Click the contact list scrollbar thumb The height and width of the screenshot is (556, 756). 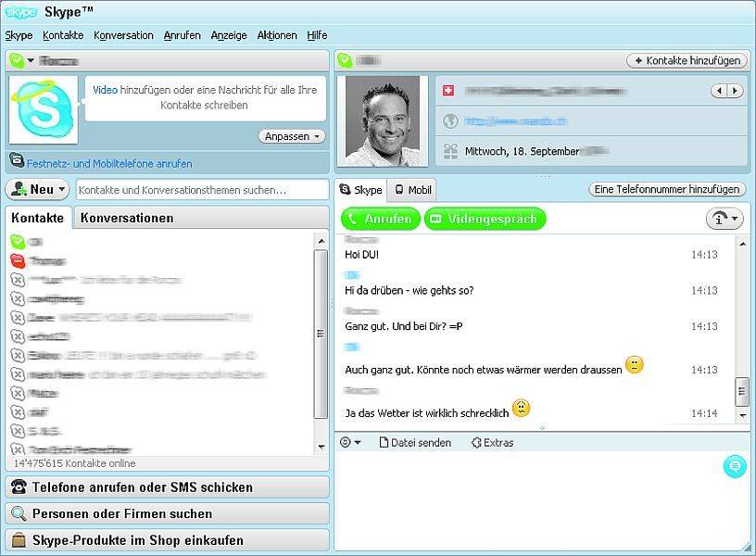(321, 334)
